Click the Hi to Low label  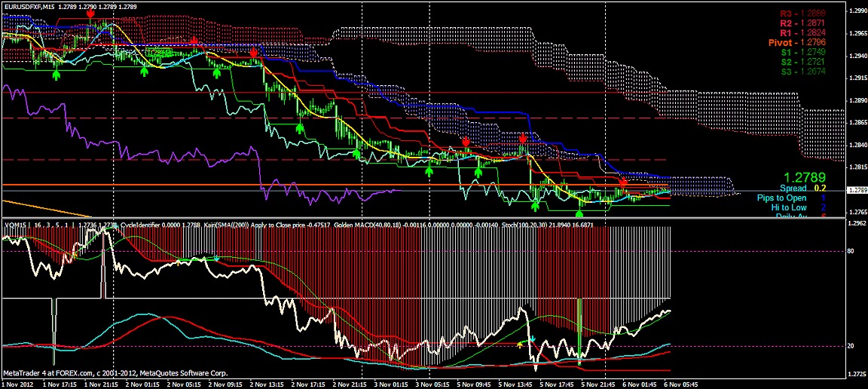(790, 207)
